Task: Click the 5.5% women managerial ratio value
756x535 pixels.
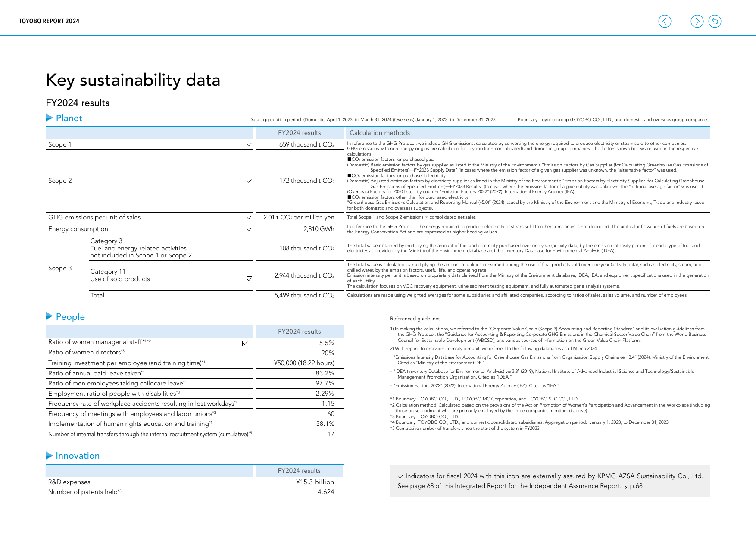Action: (x=327, y=343)
